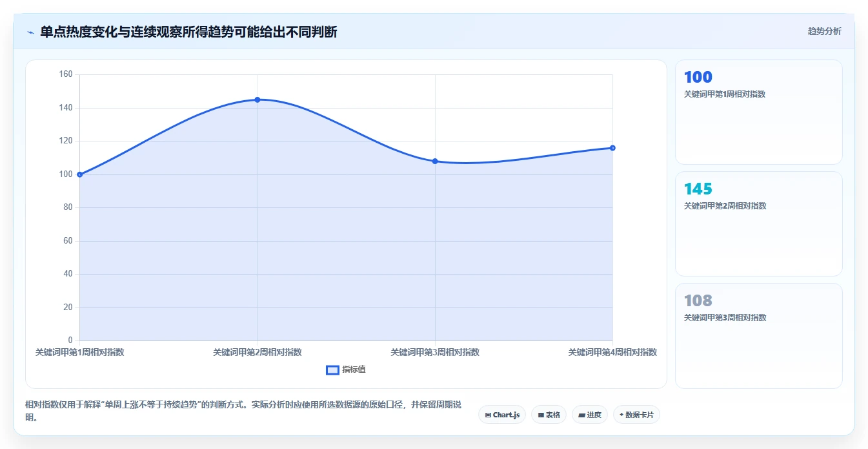The height and width of the screenshot is (449, 868).
Task: Click the 趋势分析 label in header
Action: (x=824, y=31)
